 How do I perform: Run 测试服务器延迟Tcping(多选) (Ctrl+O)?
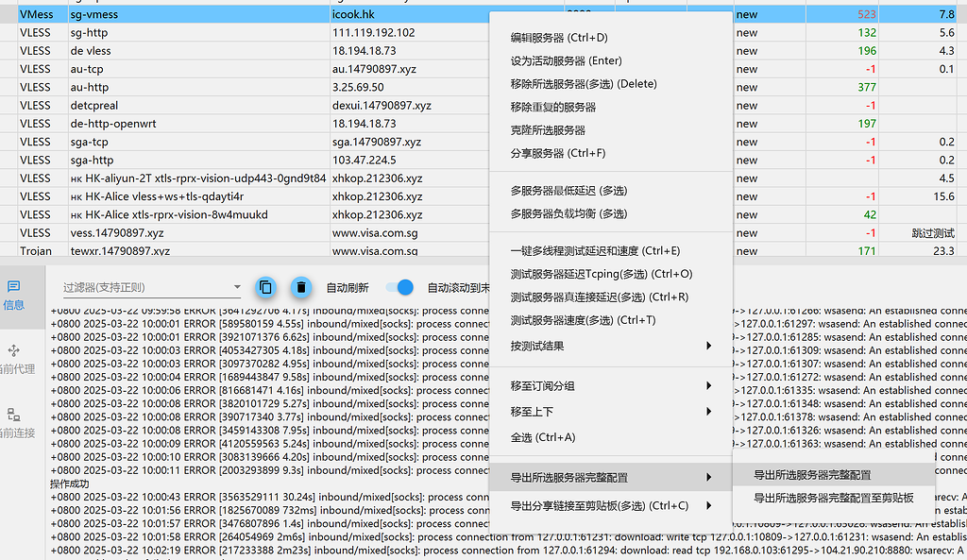point(611,274)
